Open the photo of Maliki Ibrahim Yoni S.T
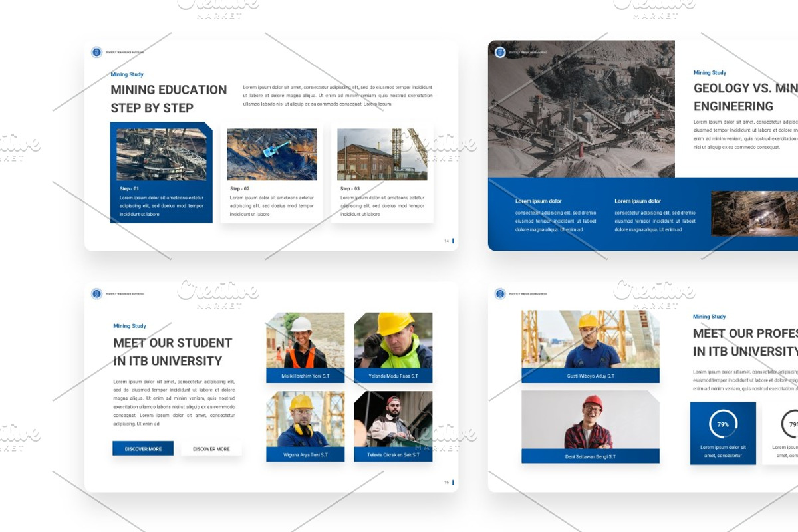The height and width of the screenshot is (532, 798). click(x=305, y=340)
